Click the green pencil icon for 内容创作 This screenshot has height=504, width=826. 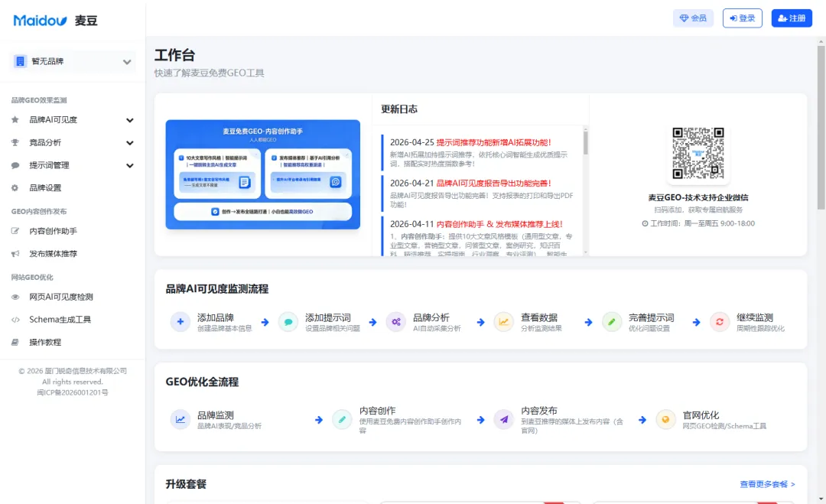[342, 420]
